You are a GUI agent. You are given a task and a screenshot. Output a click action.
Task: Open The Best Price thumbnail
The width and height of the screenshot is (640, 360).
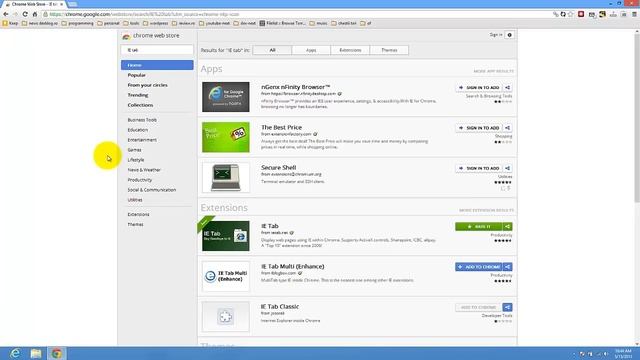click(226, 137)
